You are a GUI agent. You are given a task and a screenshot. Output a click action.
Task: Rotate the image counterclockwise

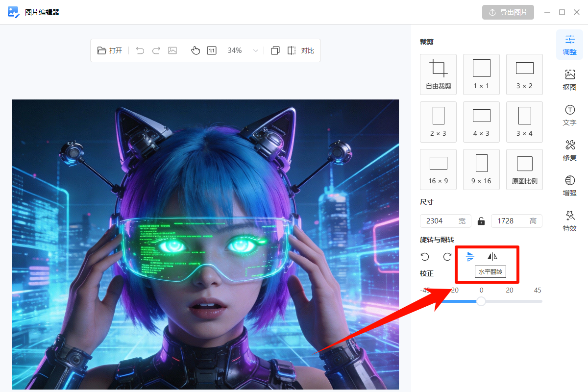[x=424, y=256]
